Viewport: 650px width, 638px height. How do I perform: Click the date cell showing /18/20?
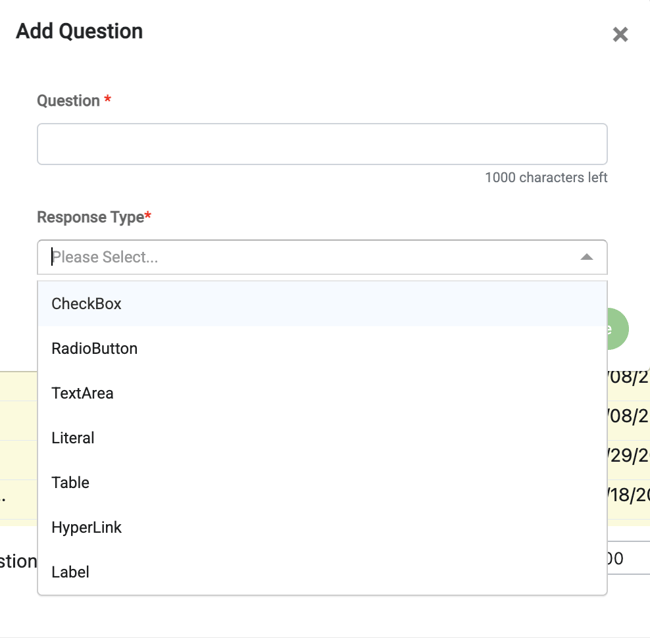[x=628, y=494]
